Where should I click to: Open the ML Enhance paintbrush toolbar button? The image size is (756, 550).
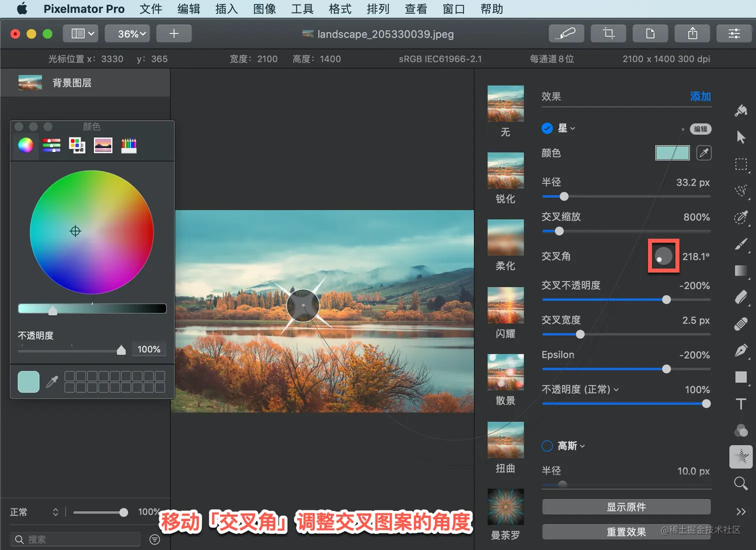click(566, 34)
